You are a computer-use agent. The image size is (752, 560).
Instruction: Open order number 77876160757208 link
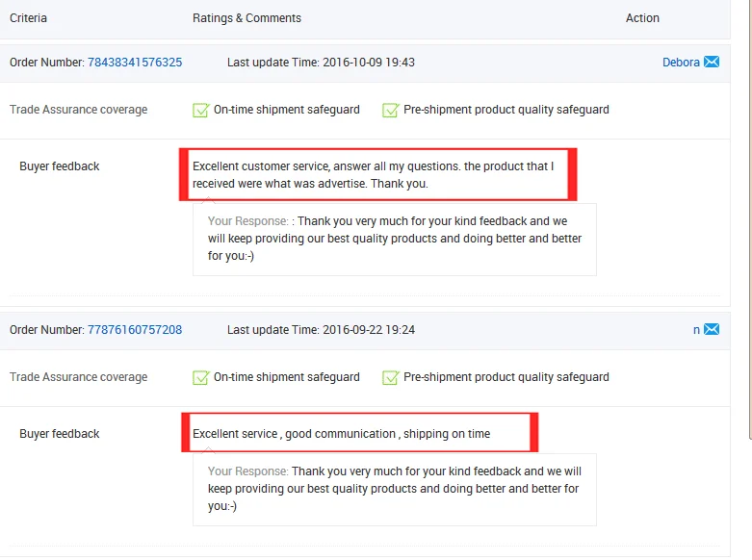(x=135, y=330)
